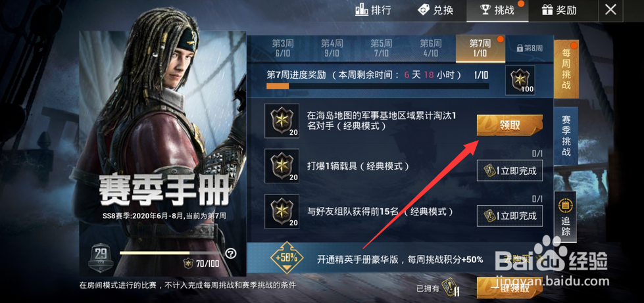Click the level 29 rank badge
Screen dimensions: 644x303
pos(98,258)
